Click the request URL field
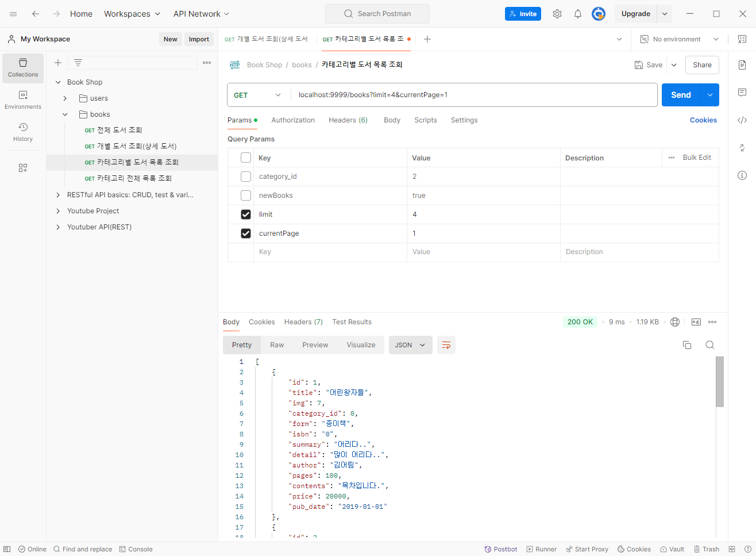Image resolution: width=756 pixels, height=556 pixels. pos(474,95)
